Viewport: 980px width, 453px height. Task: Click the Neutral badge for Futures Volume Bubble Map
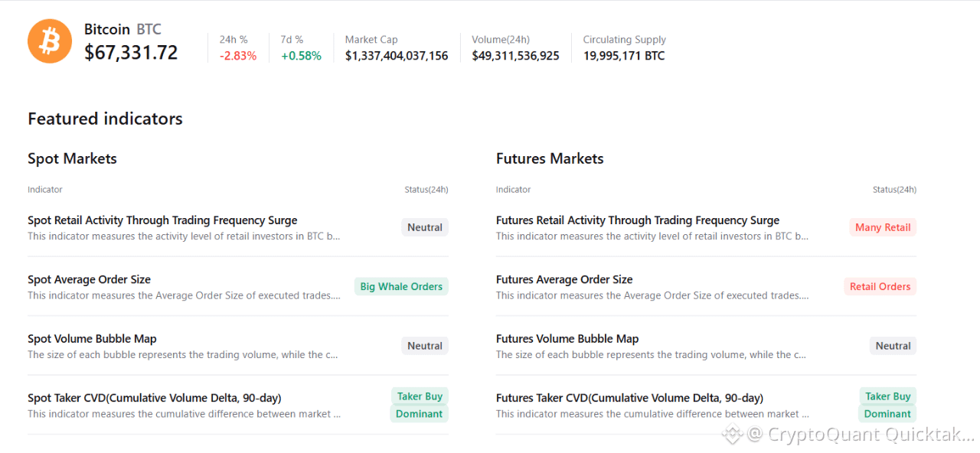tap(893, 346)
